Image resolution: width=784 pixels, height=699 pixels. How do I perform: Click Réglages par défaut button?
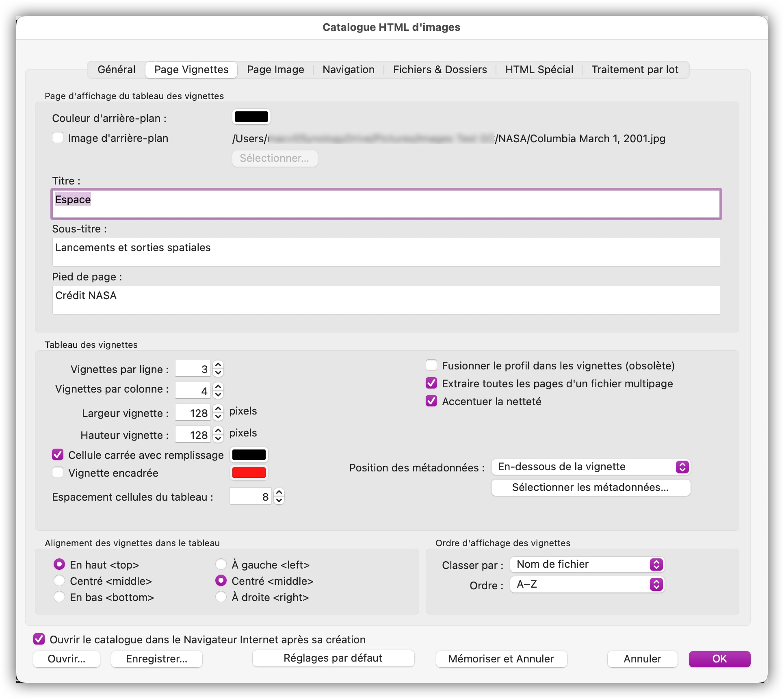pos(333,658)
